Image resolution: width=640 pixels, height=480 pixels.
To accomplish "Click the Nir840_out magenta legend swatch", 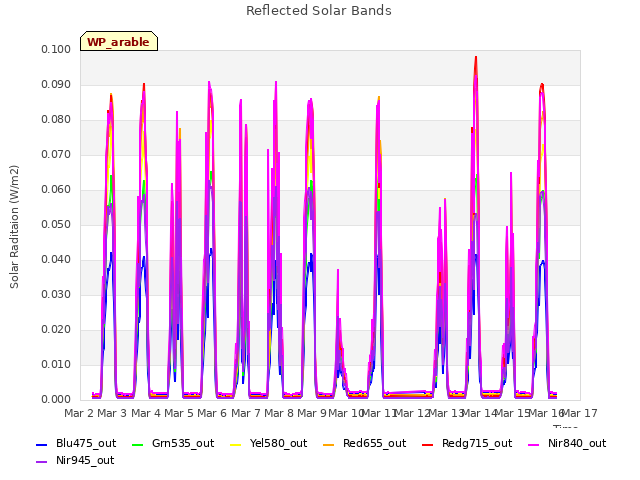I will [534, 444].
